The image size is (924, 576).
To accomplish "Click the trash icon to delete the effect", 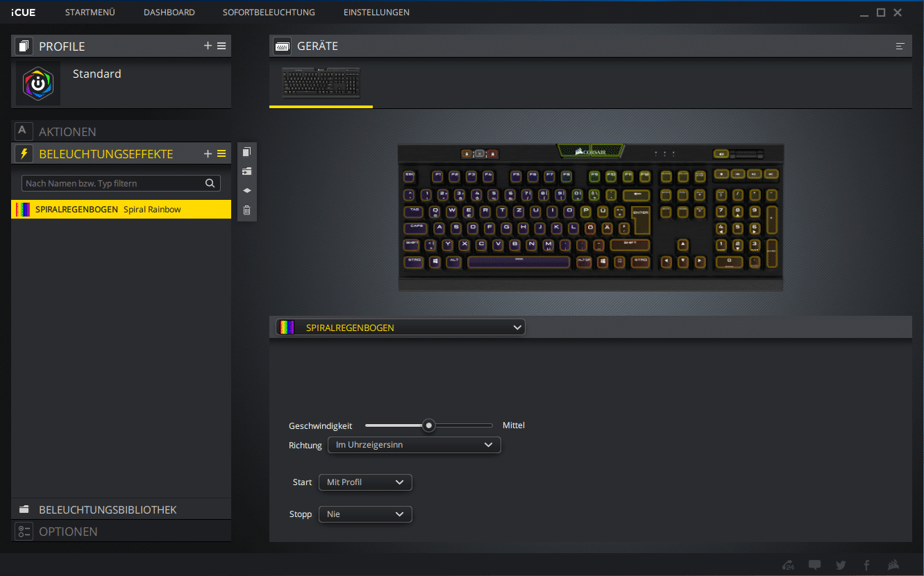I will pyautogui.click(x=246, y=210).
